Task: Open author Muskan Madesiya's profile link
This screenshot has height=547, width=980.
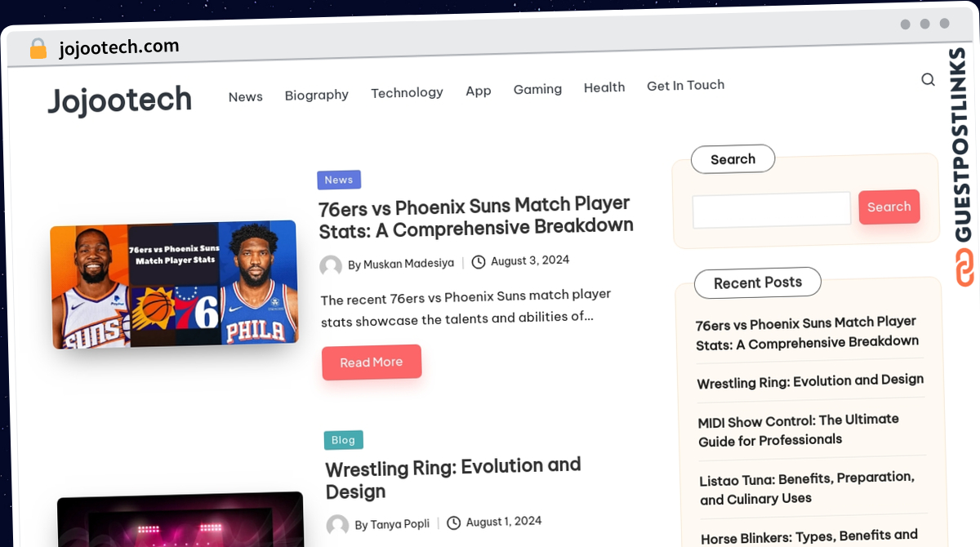Action: pos(408,264)
